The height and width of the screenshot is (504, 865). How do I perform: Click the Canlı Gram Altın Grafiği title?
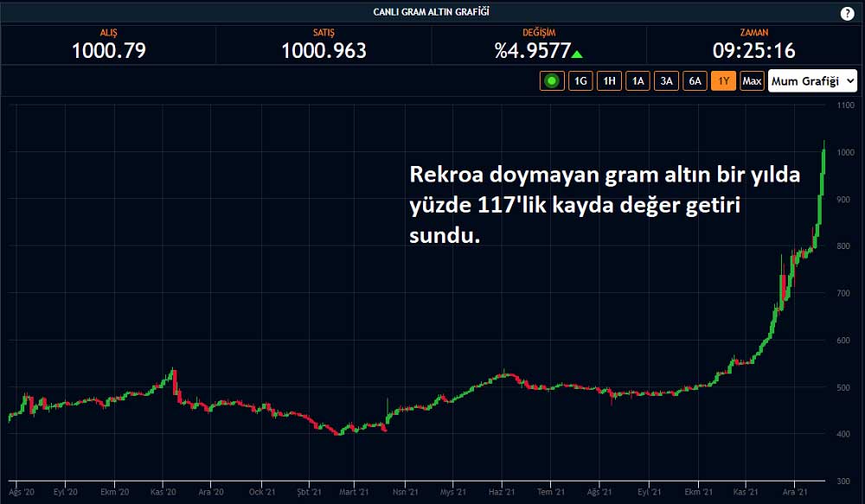[432, 12]
